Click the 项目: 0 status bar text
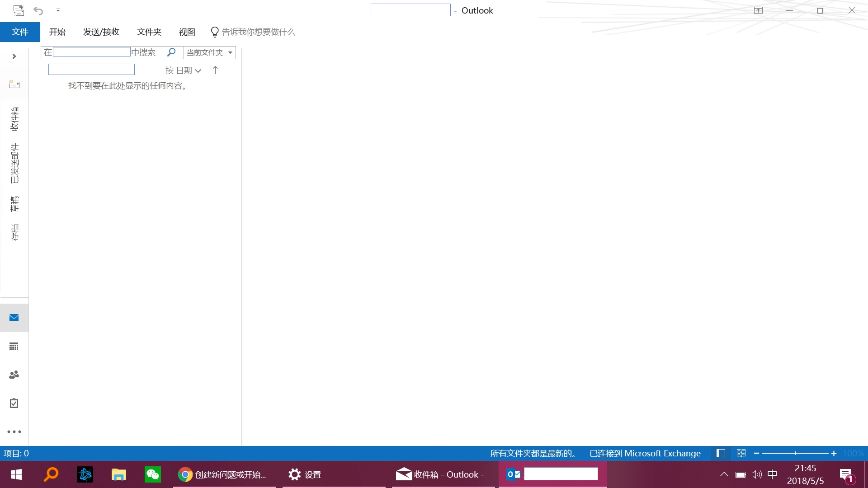The height and width of the screenshot is (488, 868). [x=16, y=453]
